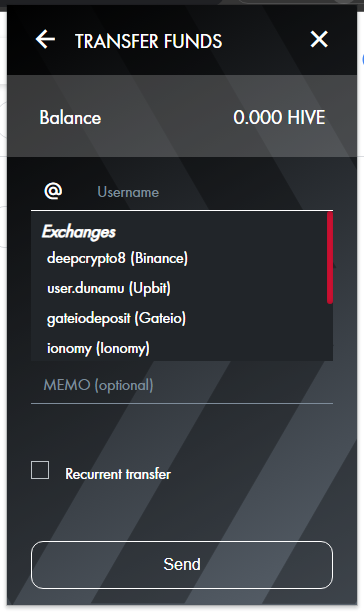Choose user.dunamu (Upbit) exchange entry
Viewport: 364px width, 614px height.
[x=108, y=289]
